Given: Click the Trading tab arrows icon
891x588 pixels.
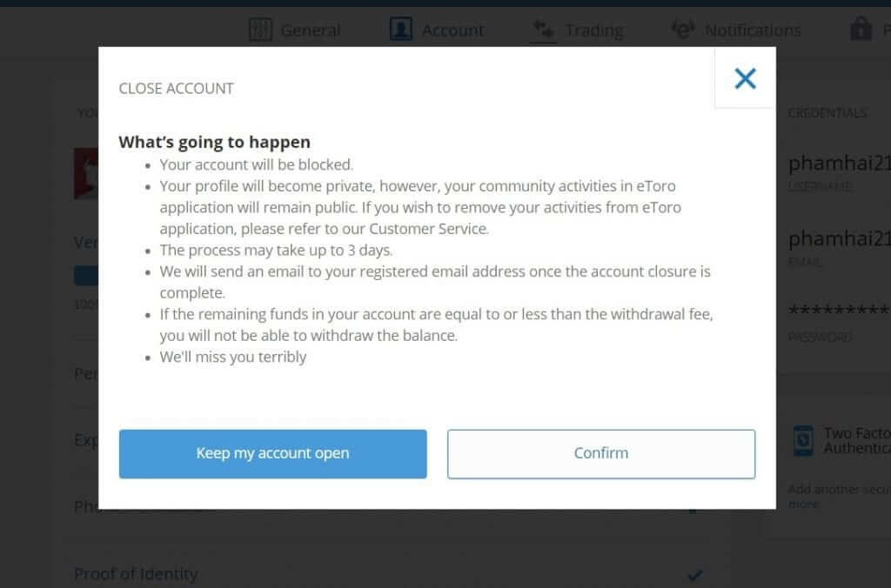Looking at the screenshot, I should pyautogui.click(x=543, y=30).
